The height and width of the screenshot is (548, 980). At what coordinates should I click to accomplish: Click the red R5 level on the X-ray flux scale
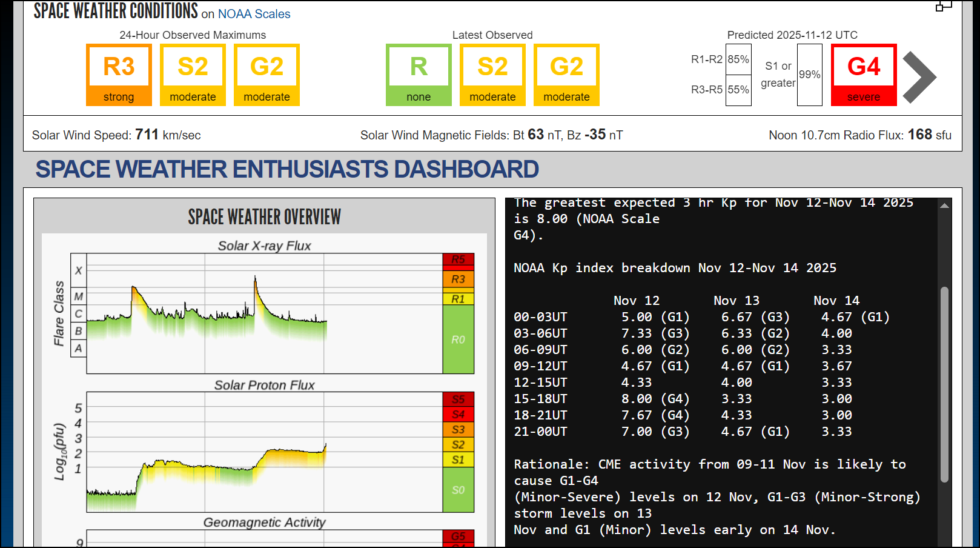coord(458,260)
